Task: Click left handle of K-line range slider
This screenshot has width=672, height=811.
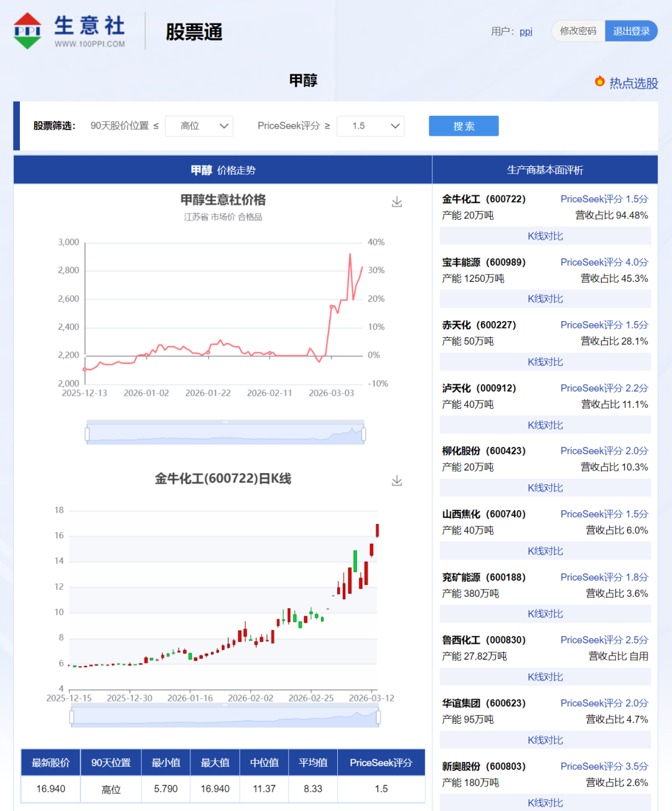Action: [x=72, y=717]
